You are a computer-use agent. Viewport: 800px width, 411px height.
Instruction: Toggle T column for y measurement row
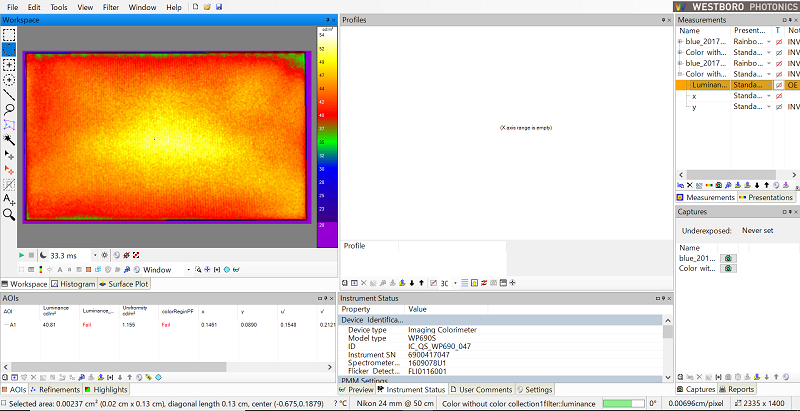779,107
